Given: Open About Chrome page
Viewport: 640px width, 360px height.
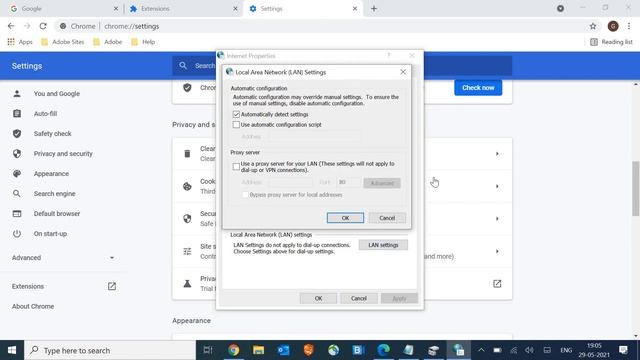Looking at the screenshot, I should pyautogui.click(x=33, y=306).
